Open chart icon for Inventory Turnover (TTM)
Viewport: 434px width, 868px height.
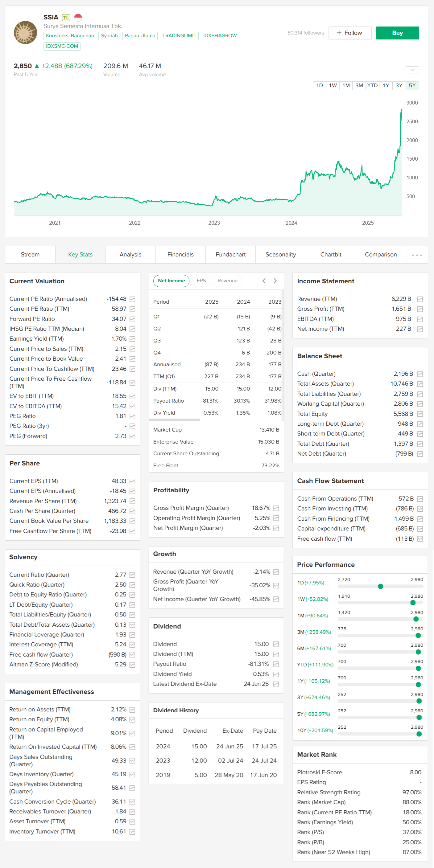(x=133, y=832)
